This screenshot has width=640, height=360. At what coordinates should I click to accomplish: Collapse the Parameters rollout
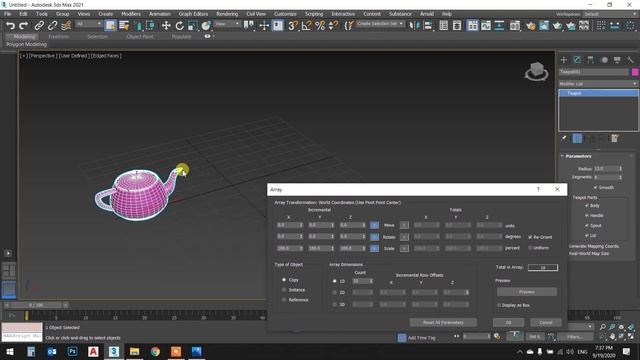tap(578, 156)
